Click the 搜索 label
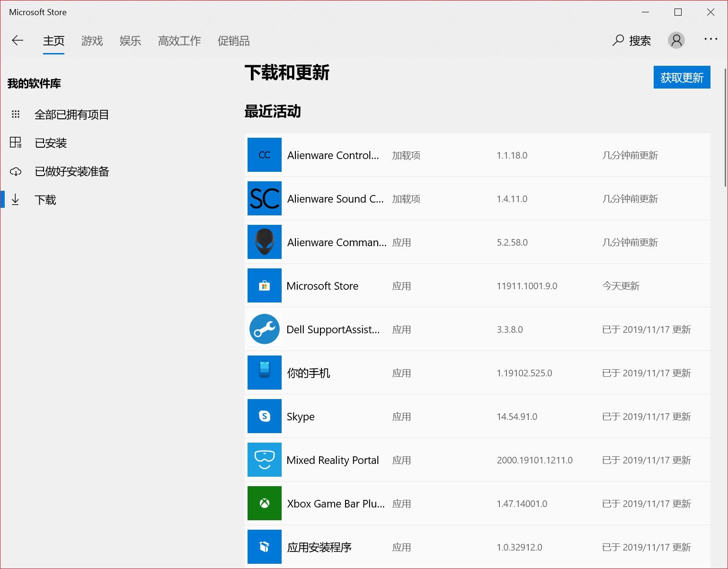 coord(640,41)
